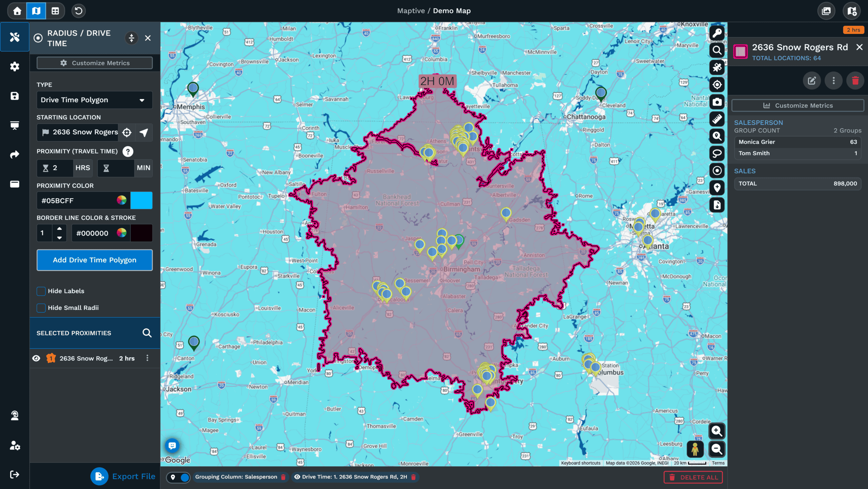Open the data table view icon
The width and height of the screenshot is (868, 489).
click(55, 11)
